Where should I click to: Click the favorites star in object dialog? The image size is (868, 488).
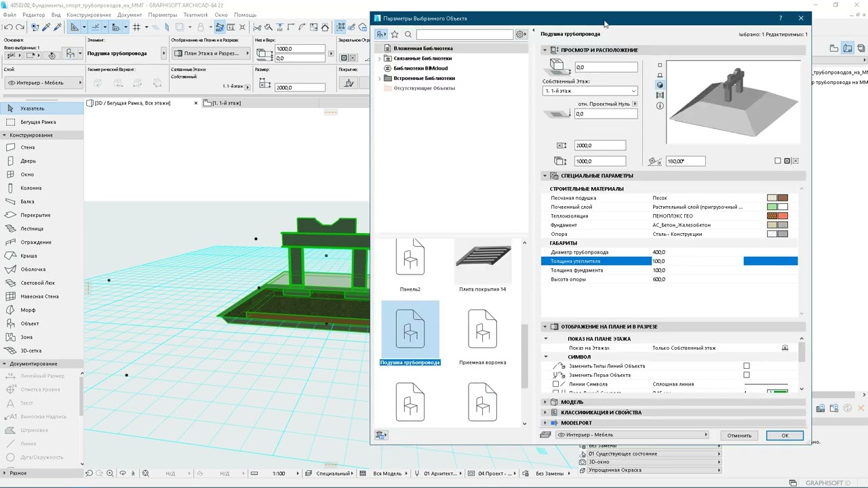pyautogui.click(x=395, y=34)
